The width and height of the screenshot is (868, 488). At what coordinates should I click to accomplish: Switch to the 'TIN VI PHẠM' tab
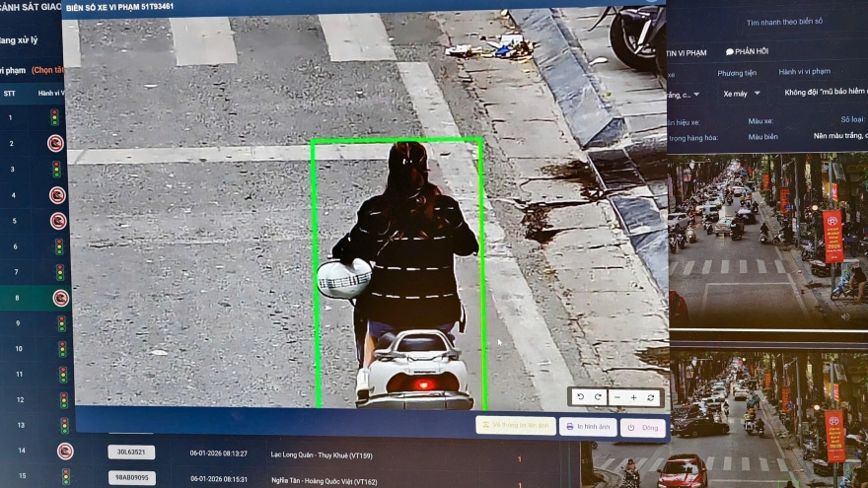(x=687, y=51)
